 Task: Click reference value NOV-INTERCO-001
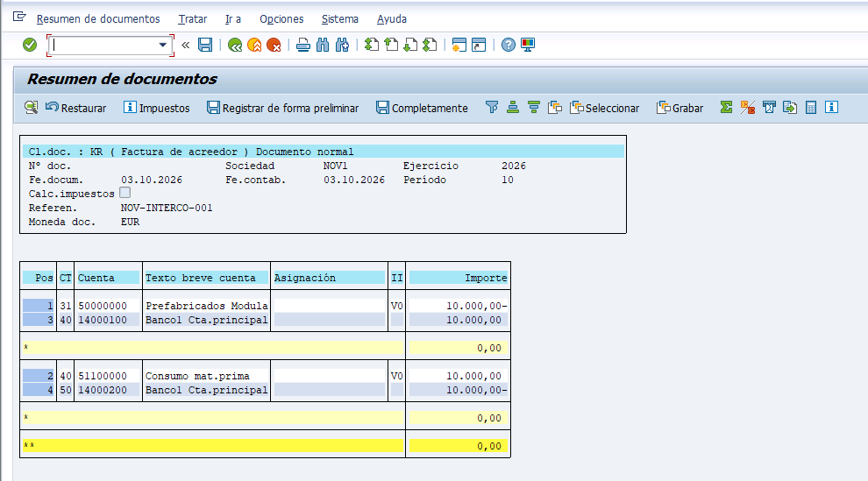click(x=167, y=208)
